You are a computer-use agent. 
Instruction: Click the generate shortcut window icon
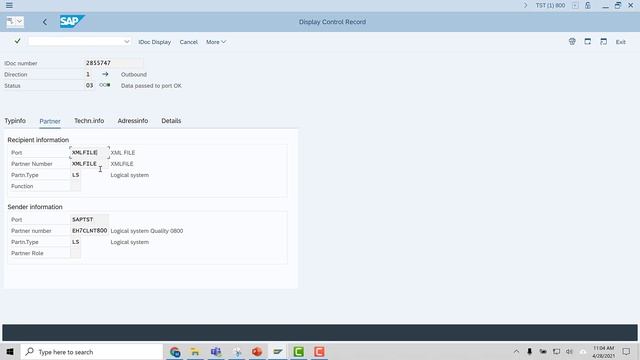603,42
